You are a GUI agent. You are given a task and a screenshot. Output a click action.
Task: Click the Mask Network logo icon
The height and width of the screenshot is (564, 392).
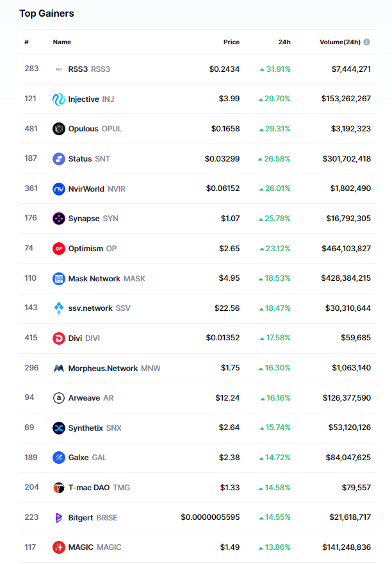click(x=59, y=278)
